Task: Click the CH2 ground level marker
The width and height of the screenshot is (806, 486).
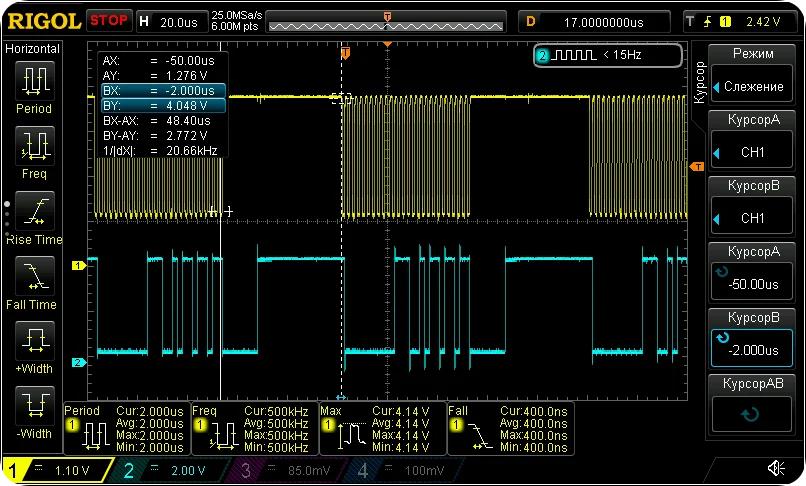Action: tap(78, 363)
